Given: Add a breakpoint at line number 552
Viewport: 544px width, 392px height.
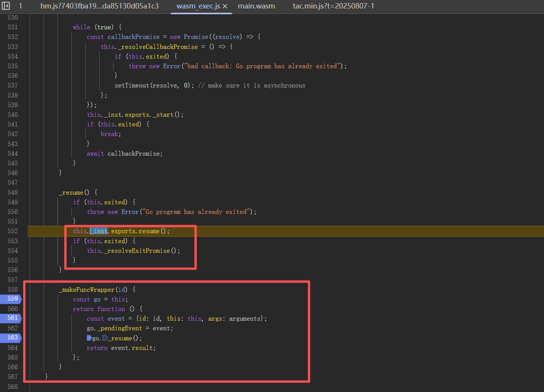Looking at the screenshot, I should tap(13, 231).
